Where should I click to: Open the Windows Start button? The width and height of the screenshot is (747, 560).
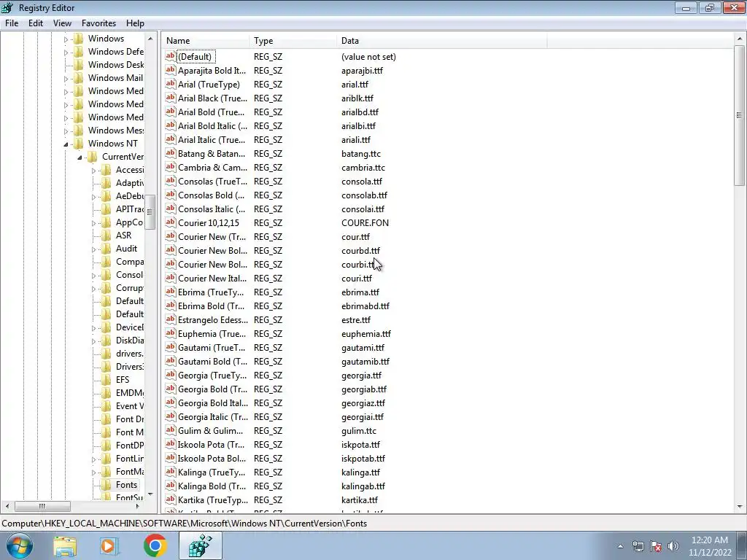click(x=20, y=545)
